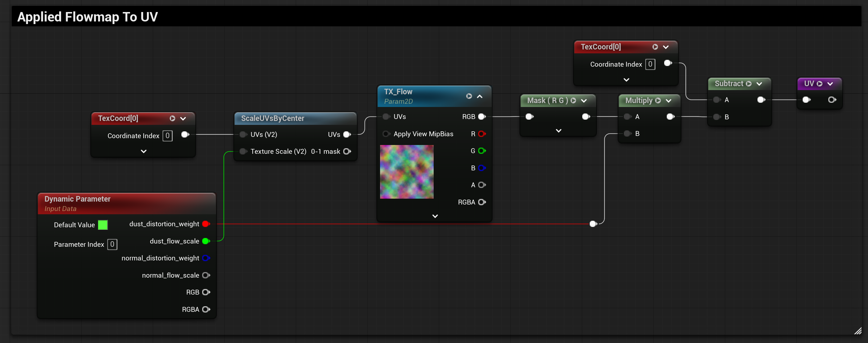Click the red R output pin on TX_Flow
This screenshot has width=868, height=343.
(482, 134)
